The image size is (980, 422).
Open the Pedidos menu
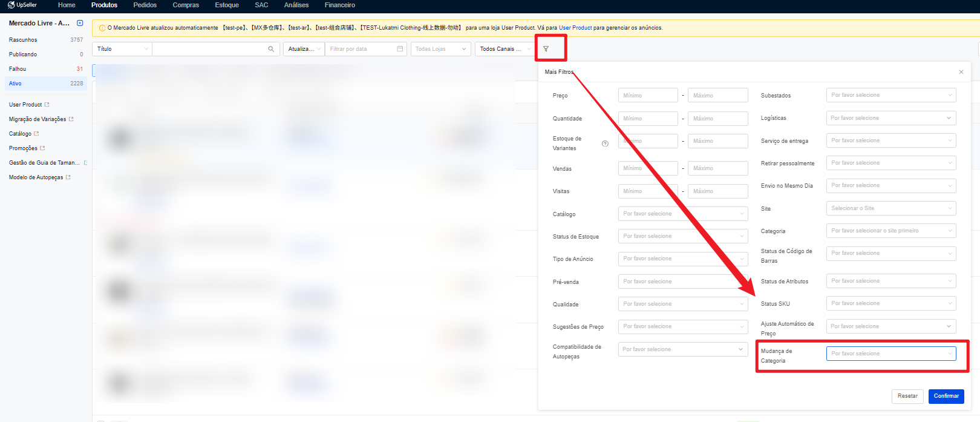point(145,5)
